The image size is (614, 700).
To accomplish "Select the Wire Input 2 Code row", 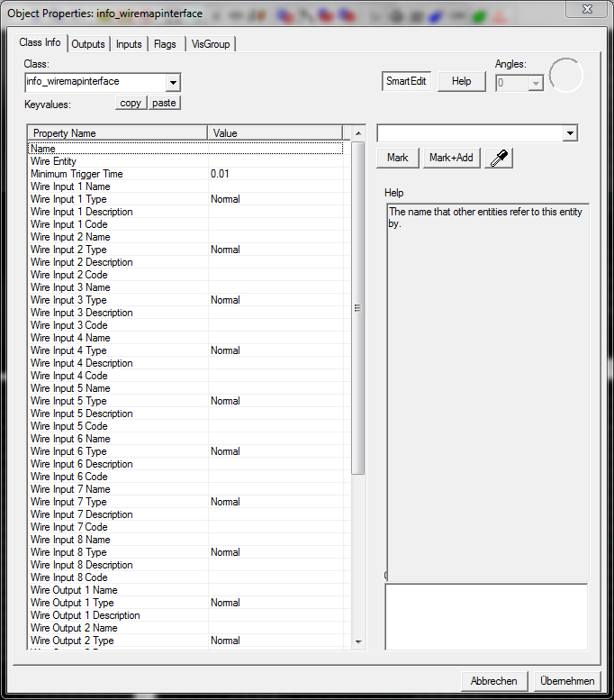I will pyautogui.click(x=185, y=275).
